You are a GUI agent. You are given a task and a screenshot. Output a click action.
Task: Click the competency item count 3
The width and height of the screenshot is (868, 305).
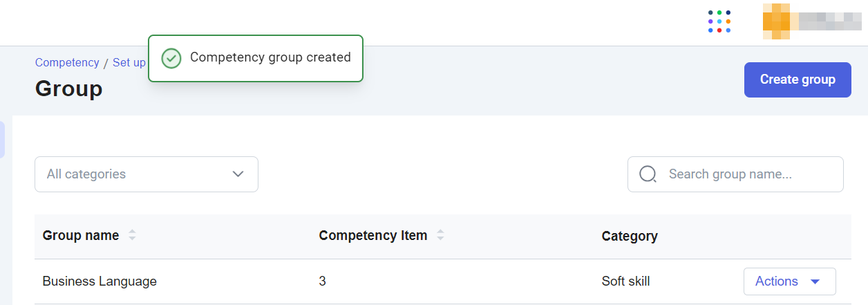(323, 281)
